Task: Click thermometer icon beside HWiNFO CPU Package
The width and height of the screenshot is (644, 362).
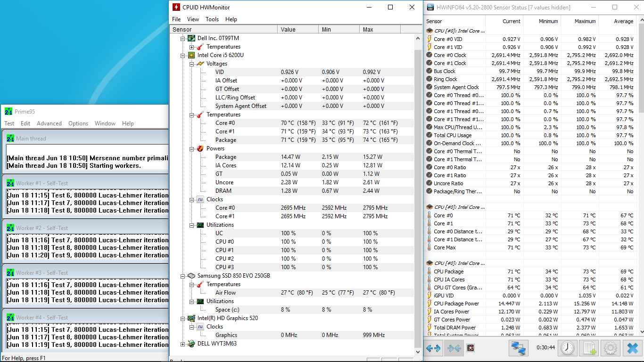Action: (x=429, y=271)
